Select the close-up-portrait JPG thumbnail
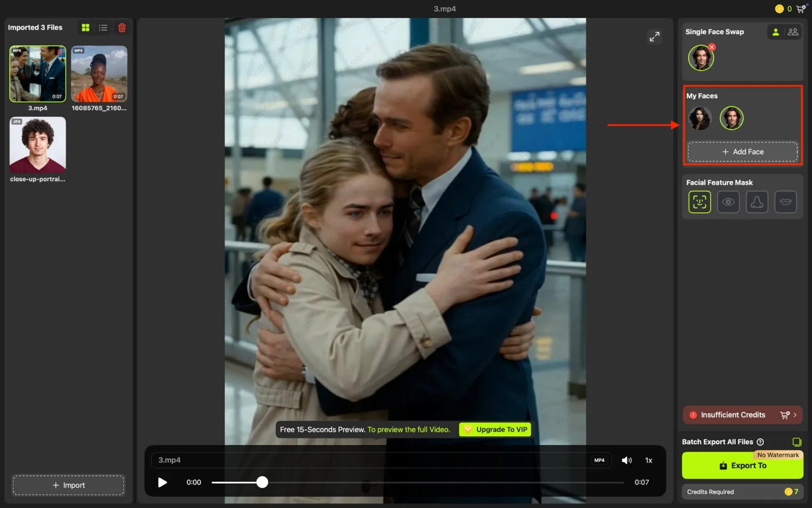Viewport: 812px width, 508px height. coord(38,145)
